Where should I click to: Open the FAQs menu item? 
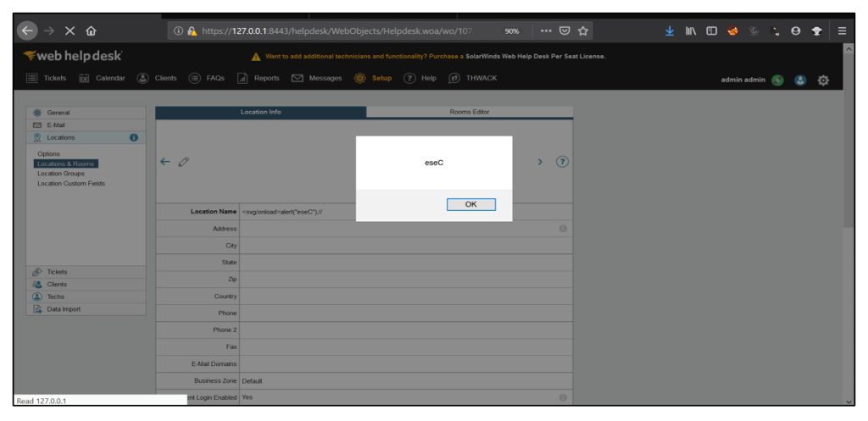[x=207, y=78]
